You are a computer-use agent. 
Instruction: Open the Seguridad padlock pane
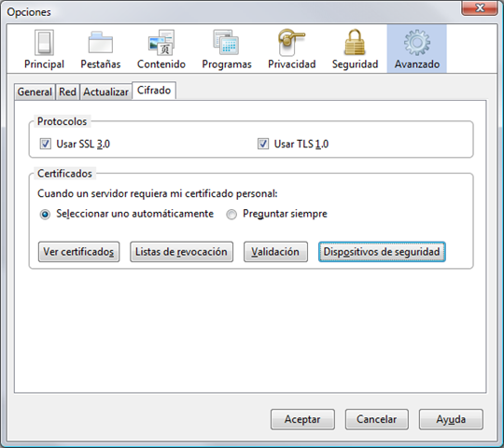[355, 49]
